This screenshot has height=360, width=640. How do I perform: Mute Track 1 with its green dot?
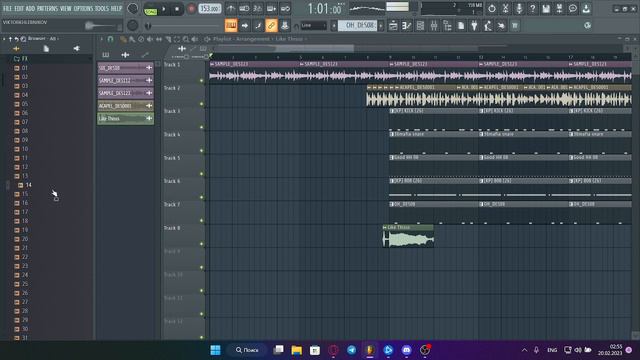(202, 80)
